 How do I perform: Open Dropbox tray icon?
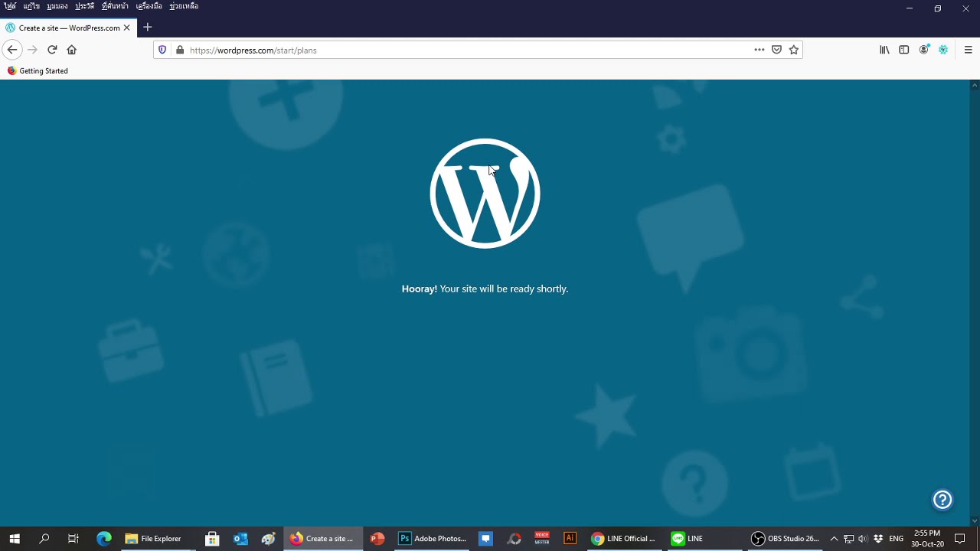tap(878, 539)
